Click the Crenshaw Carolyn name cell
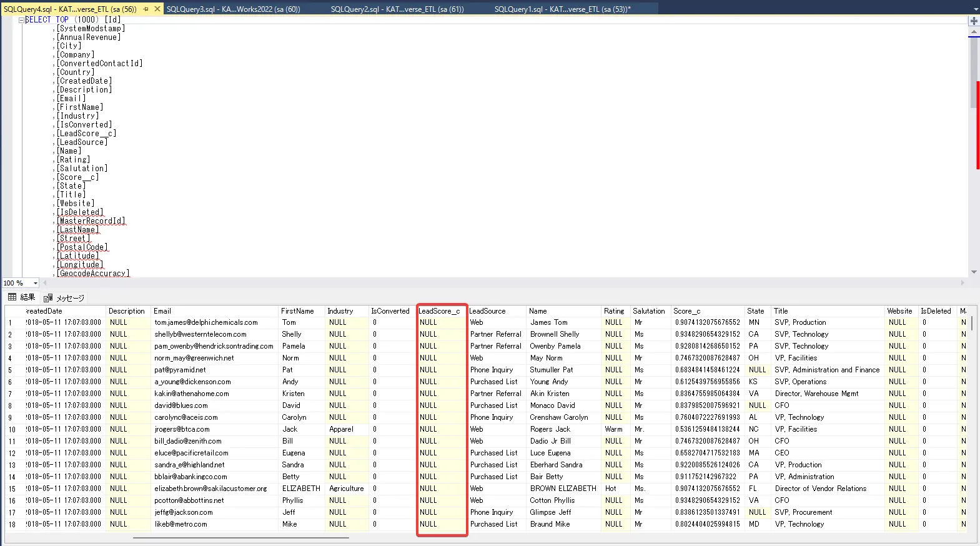Viewport: 980px width, 546px height. tap(564, 418)
